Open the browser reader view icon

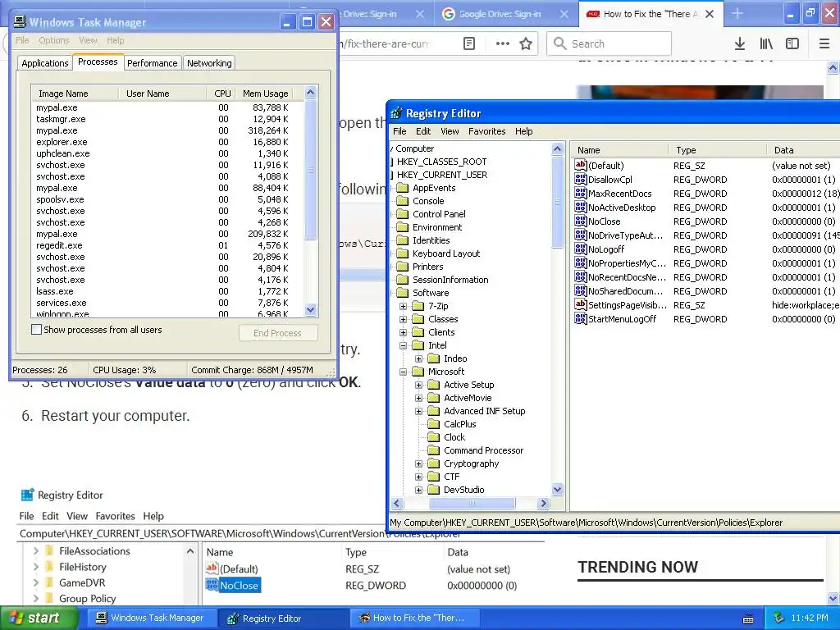point(469,44)
